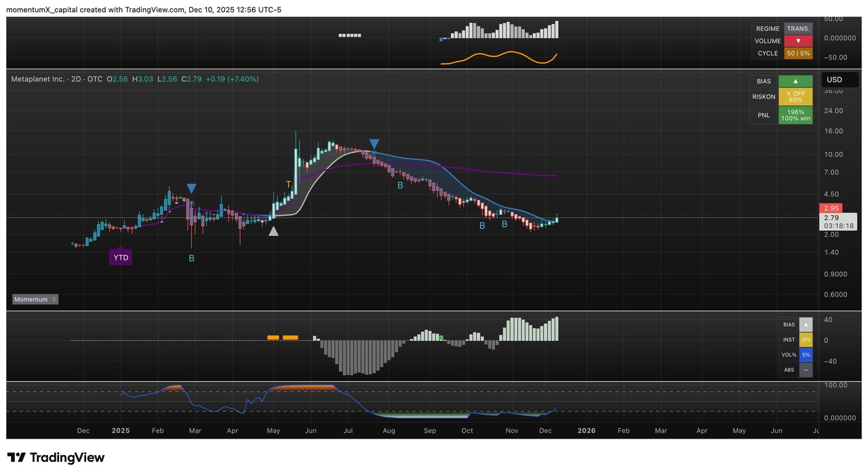Image resolution: width=868 pixels, height=476 pixels.
Task: Open the USD currency selector
Action: [x=834, y=79]
